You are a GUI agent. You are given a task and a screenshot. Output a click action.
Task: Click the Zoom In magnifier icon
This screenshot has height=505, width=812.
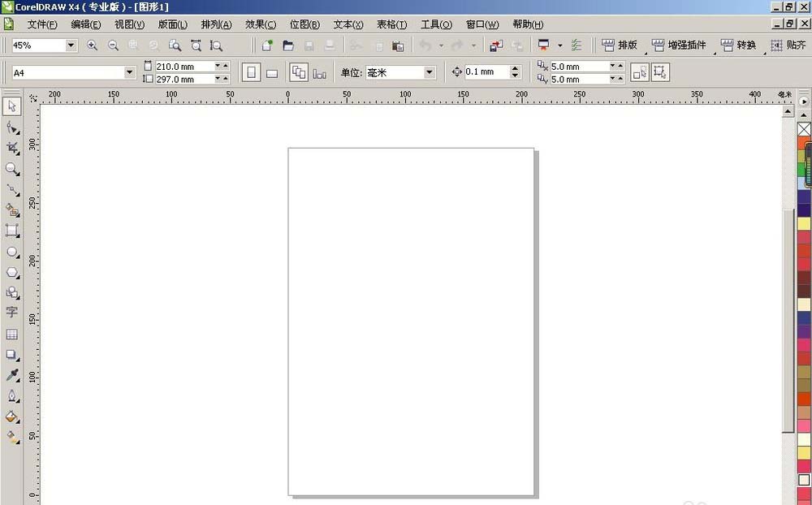click(93, 45)
